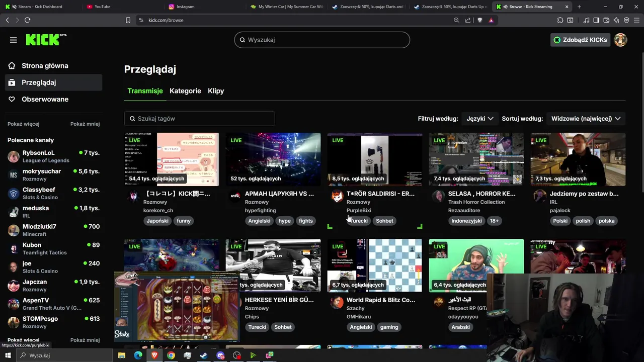Image resolution: width=644 pixels, height=362 pixels.
Task: Open the music note playlist icon
Action: (x=587, y=20)
